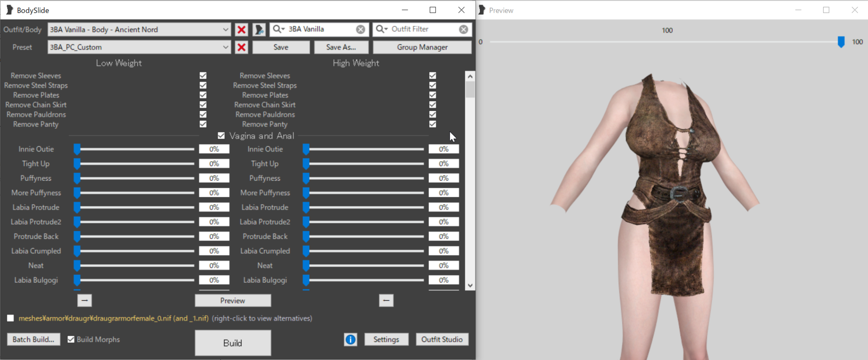Click the high weight minus button
The width and height of the screenshot is (868, 360).
coord(386,300)
